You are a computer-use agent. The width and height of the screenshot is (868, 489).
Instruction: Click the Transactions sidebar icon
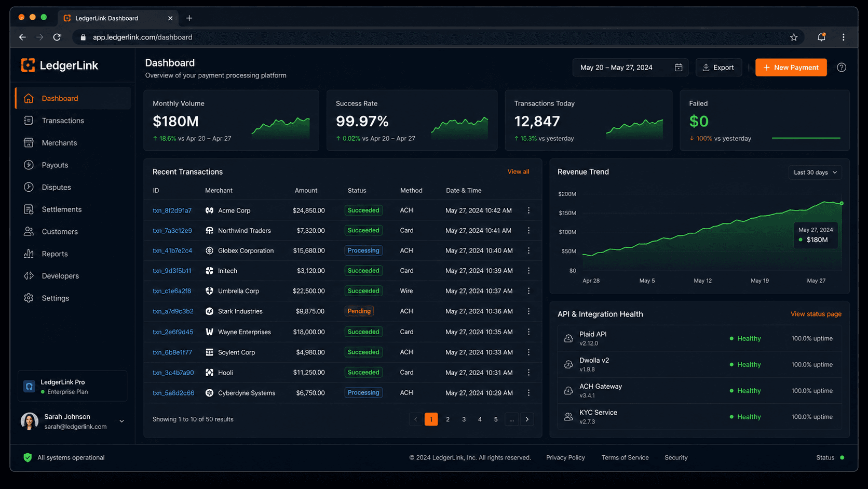(x=29, y=121)
